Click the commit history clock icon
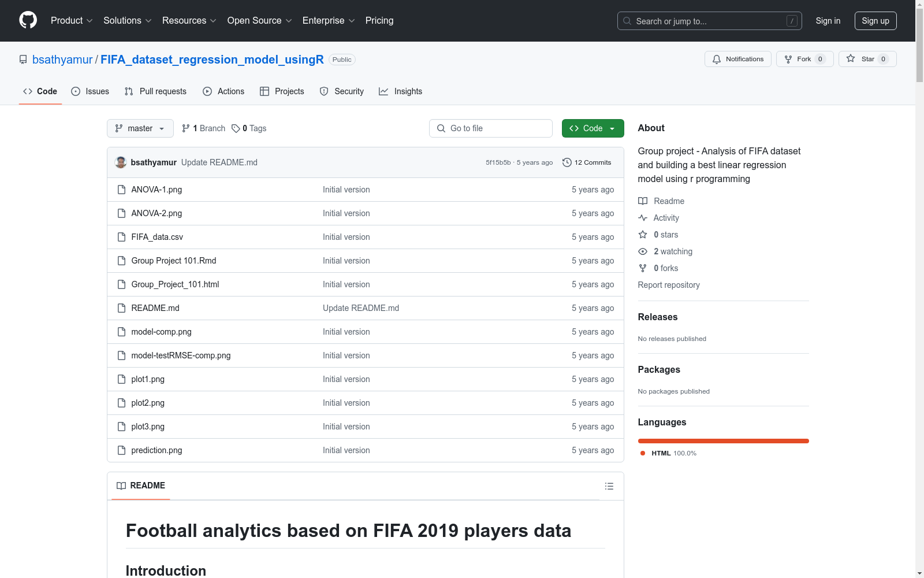The width and height of the screenshot is (924, 578). pos(567,162)
